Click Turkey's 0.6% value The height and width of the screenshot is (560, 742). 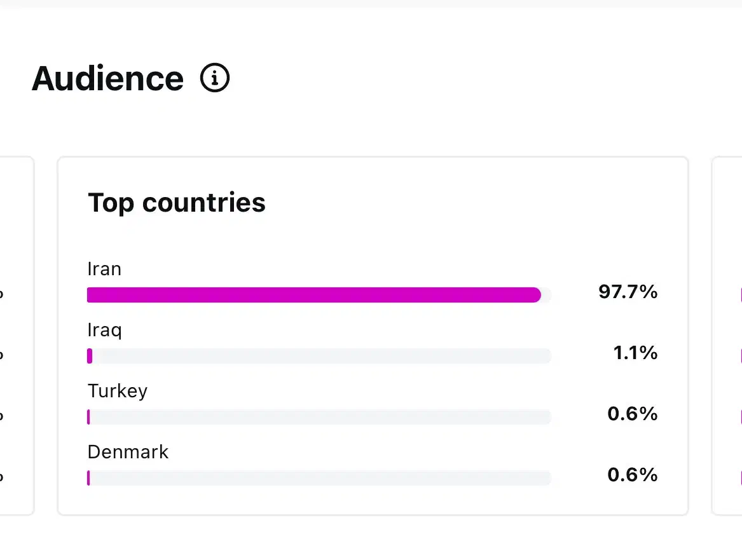tap(631, 414)
